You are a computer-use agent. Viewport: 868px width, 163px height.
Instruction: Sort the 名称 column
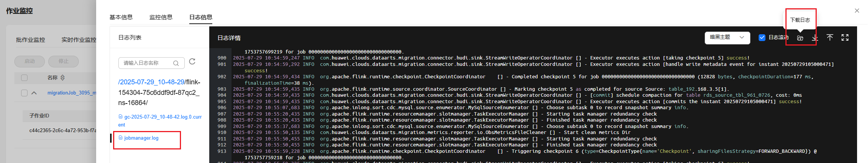click(63, 78)
